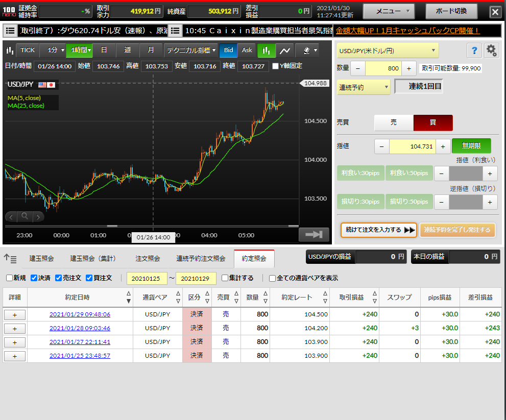Select the Bid price toggle
Viewport: 506px width, 420px height.
(228, 51)
